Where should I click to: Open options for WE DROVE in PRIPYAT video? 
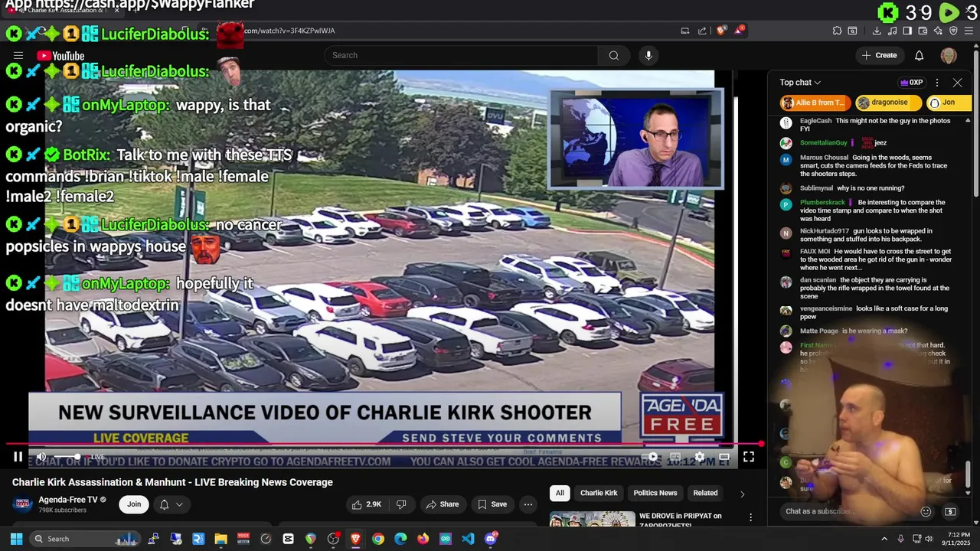point(750,518)
